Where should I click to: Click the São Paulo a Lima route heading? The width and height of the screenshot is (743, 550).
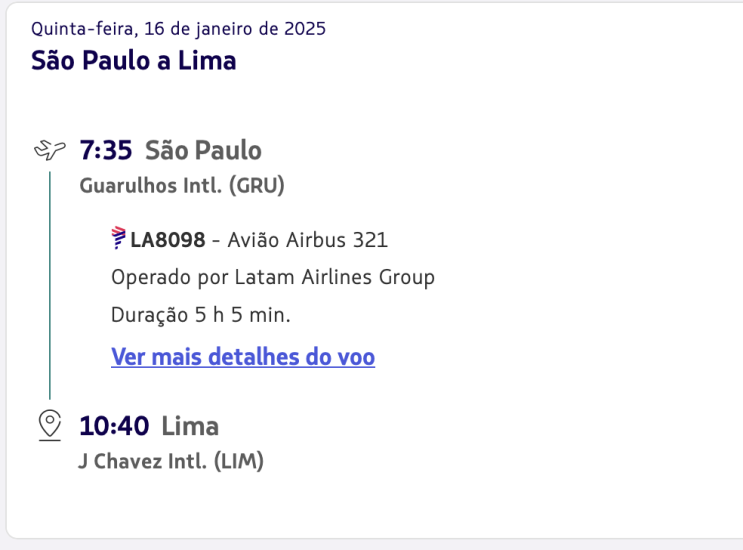tap(134, 60)
